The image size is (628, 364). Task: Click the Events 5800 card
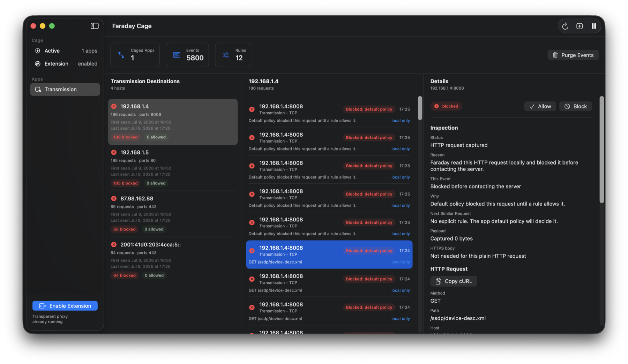coord(187,55)
